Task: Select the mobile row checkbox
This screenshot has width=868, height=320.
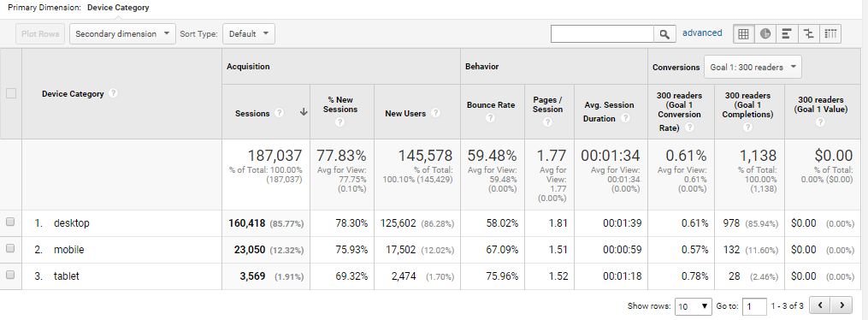Action: pyautogui.click(x=10, y=249)
